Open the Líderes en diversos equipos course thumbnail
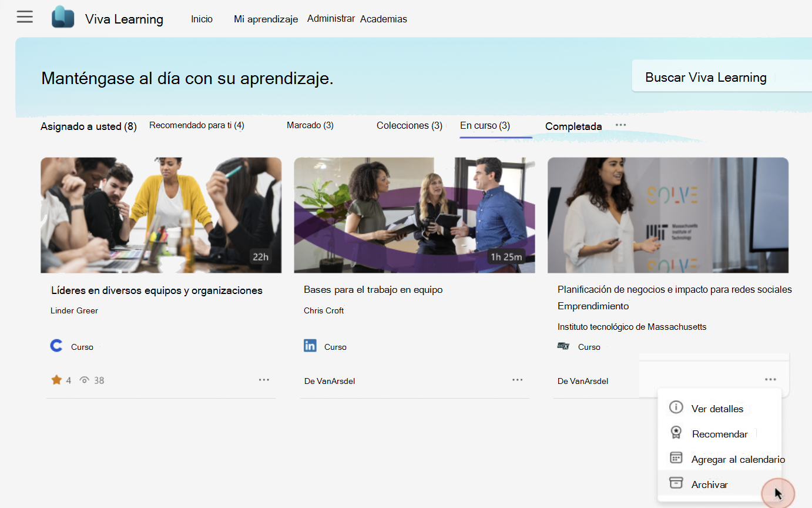 click(161, 215)
